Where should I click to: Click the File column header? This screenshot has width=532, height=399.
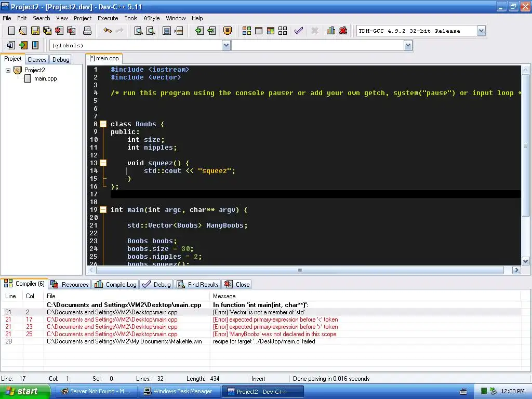click(x=127, y=296)
